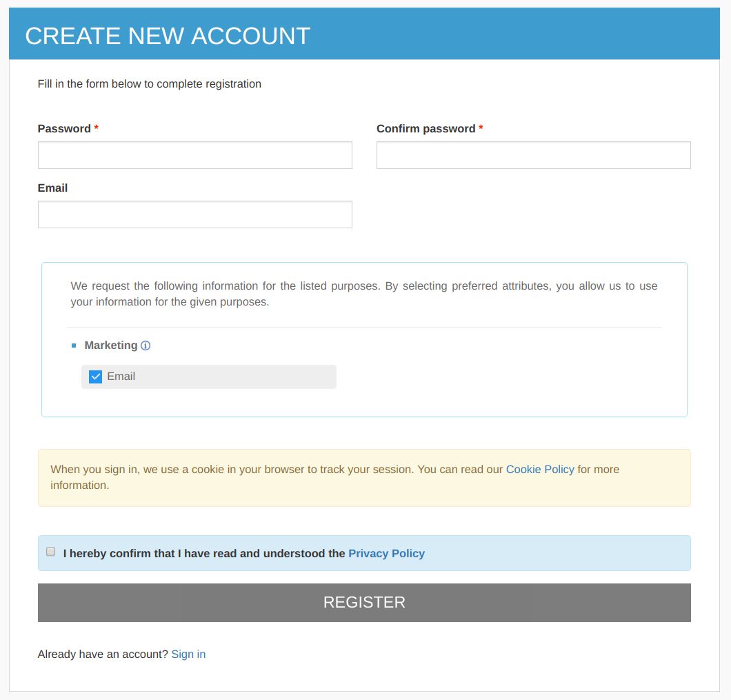Click the yellow cookie notice banner
This screenshot has height=700, width=731.
coord(364,477)
